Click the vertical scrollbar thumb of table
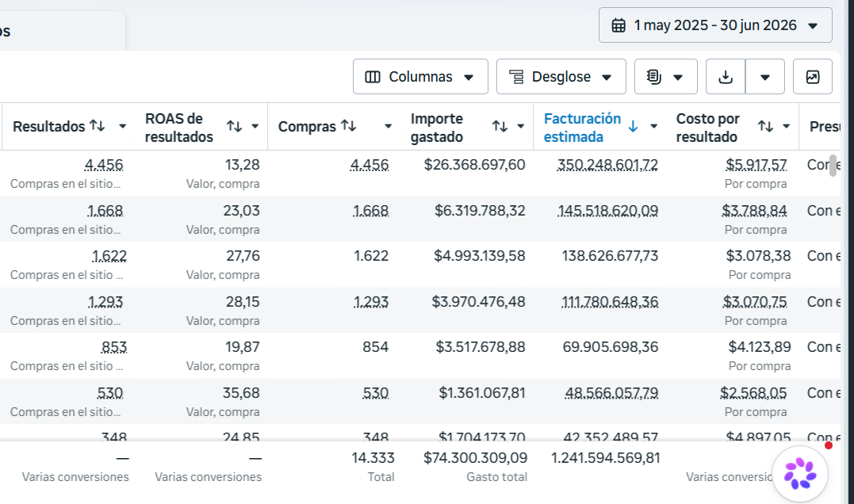Image resolution: width=854 pixels, height=504 pixels. coord(833,166)
